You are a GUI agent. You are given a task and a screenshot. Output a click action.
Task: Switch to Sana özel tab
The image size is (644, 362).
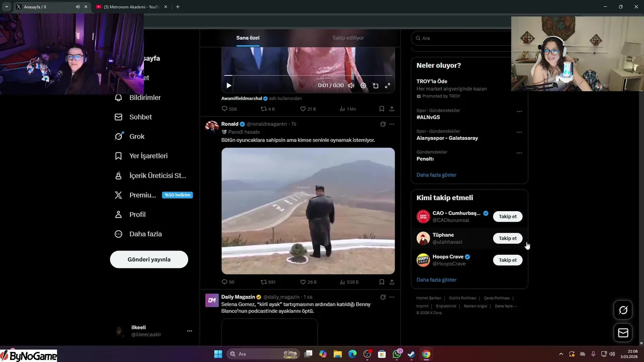(248, 38)
